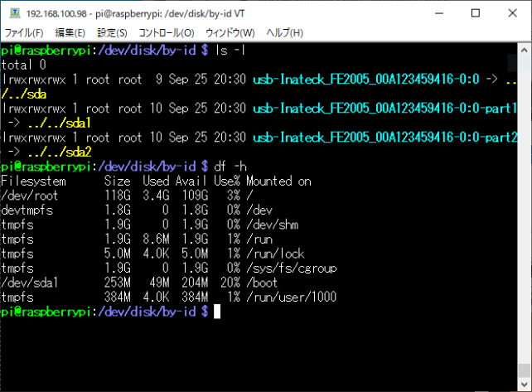The height and width of the screenshot is (392, 532).
Task: Minimize the terminal window
Action: [x=439, y=13]
